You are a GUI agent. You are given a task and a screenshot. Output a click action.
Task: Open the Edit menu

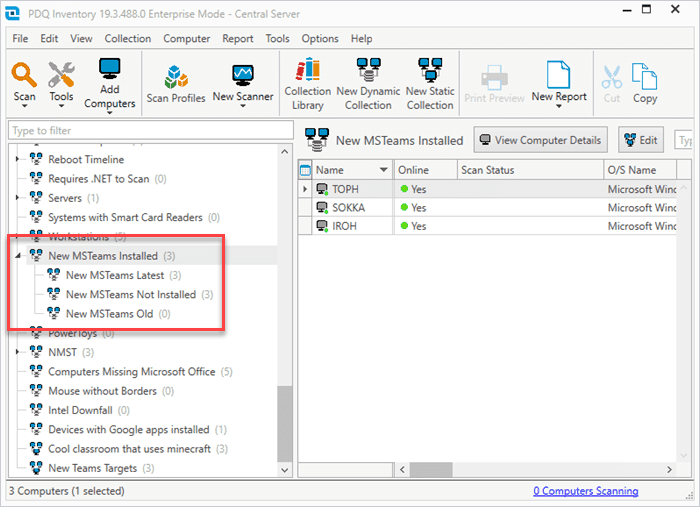(49, 38)
